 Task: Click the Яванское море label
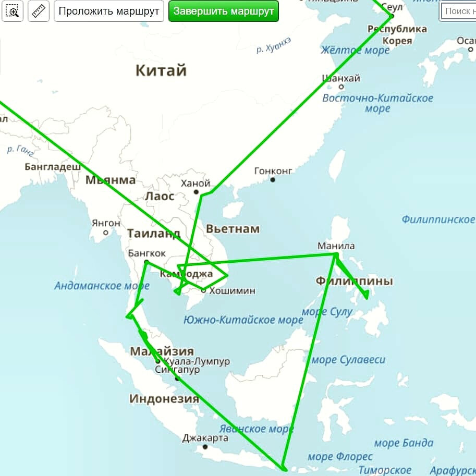pos(257,429)
